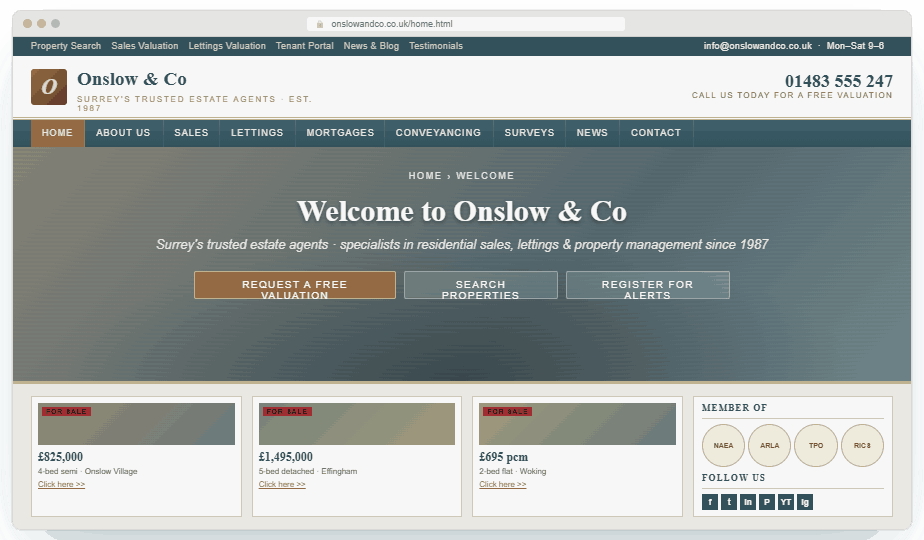Click the address bar padlock icon
The height and width of the screenshot is (540, 924).
pos(320,24)
